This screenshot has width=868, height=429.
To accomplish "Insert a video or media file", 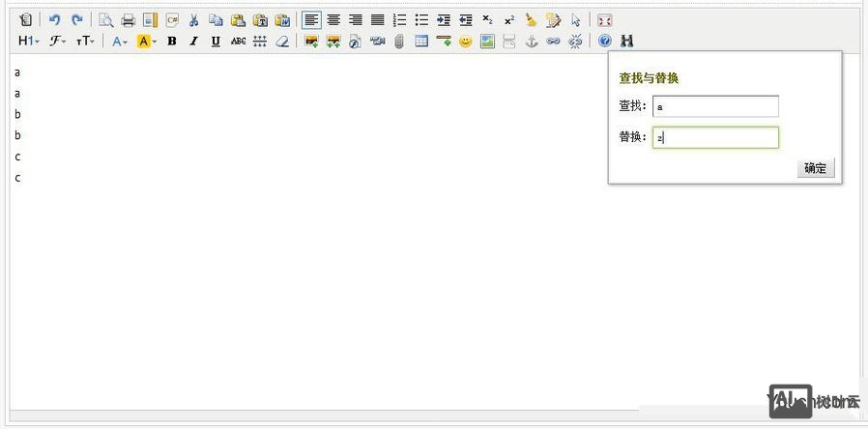I will coord(378,41).
